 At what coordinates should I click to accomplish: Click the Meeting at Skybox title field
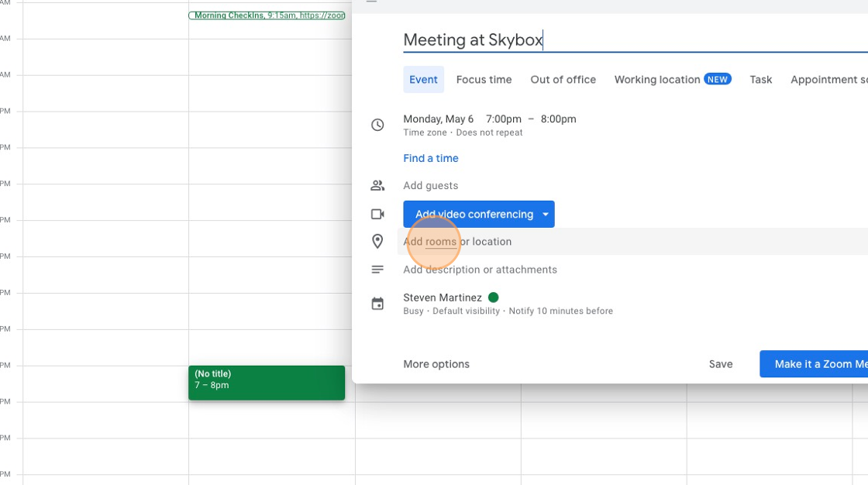point(635,40)
